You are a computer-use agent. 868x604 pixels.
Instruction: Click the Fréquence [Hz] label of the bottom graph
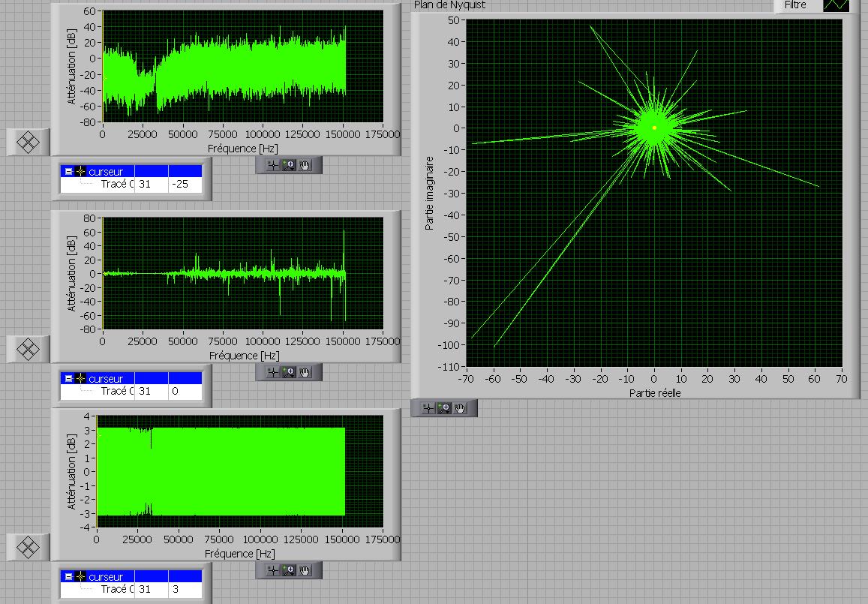tap(240, 554)
